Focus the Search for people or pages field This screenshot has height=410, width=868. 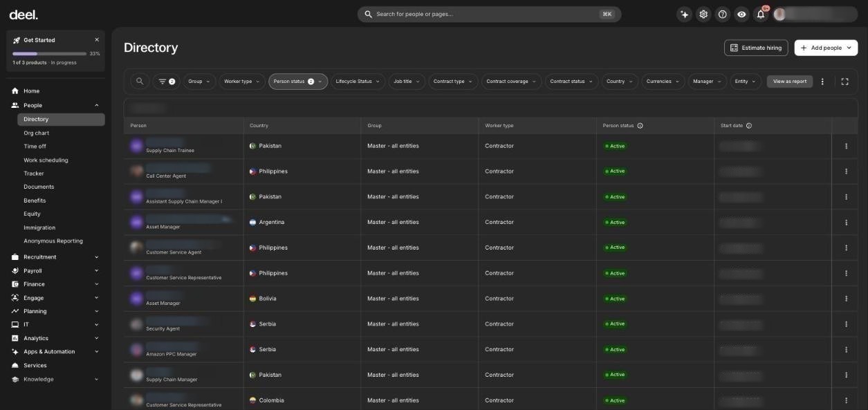click(x=489, y=14)
